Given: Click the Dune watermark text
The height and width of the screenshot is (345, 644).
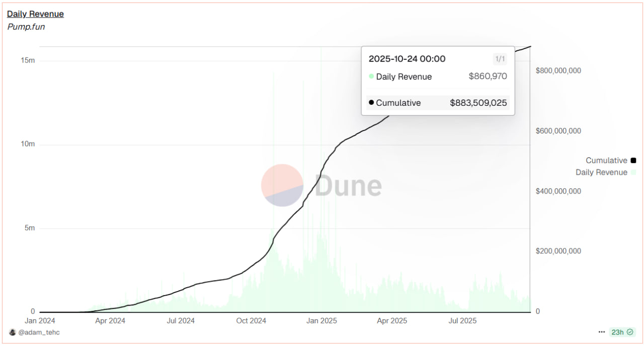Looking at the screenshot, I should click(348, 185).
